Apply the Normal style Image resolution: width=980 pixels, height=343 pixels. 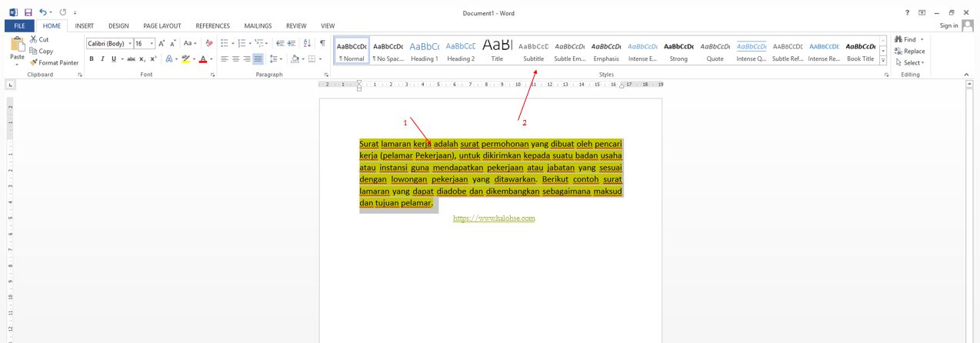[352, 51]
